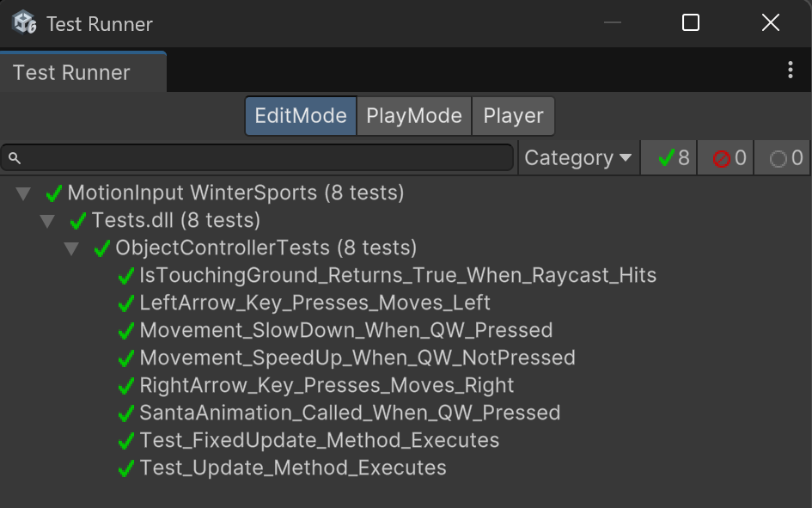Toggle the not-run tests filter
The width and height of the screenshot is (812, 508).
pos(785,158)
